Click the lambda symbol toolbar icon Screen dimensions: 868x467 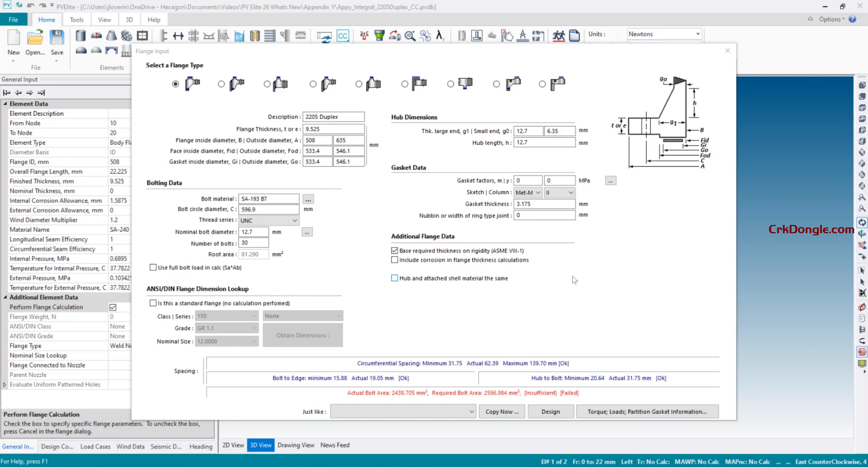[x=440, y=36]
